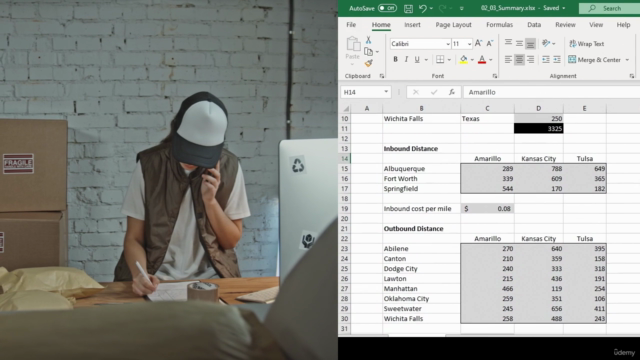The width and height of the screenshot is (640, 360).
Task: Switch to the Insert tab
Action: [x=412, y=25]
